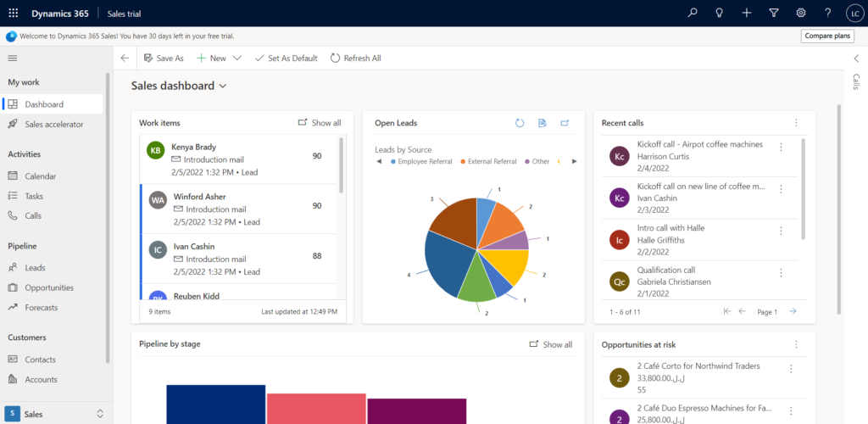Open options for Kickoff call Airpot row
Viewport: 868px width, 424px height.
781,147
